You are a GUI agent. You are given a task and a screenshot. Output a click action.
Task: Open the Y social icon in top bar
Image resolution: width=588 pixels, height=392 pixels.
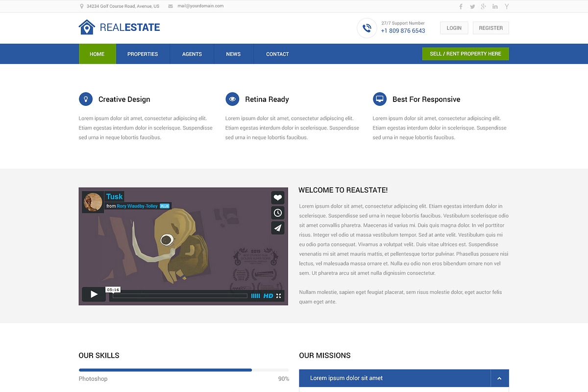point(507,6)
